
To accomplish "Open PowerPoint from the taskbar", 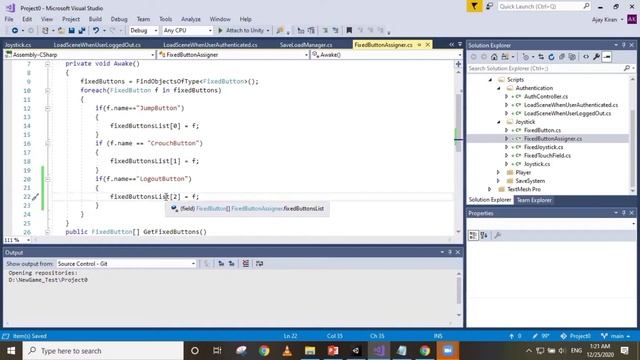I will point(333,351).
